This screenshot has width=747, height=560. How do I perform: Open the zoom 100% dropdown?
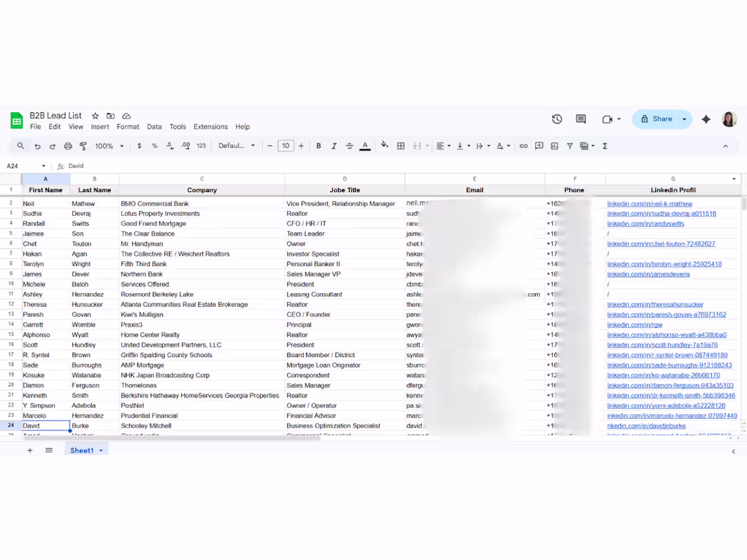point(109,146)
